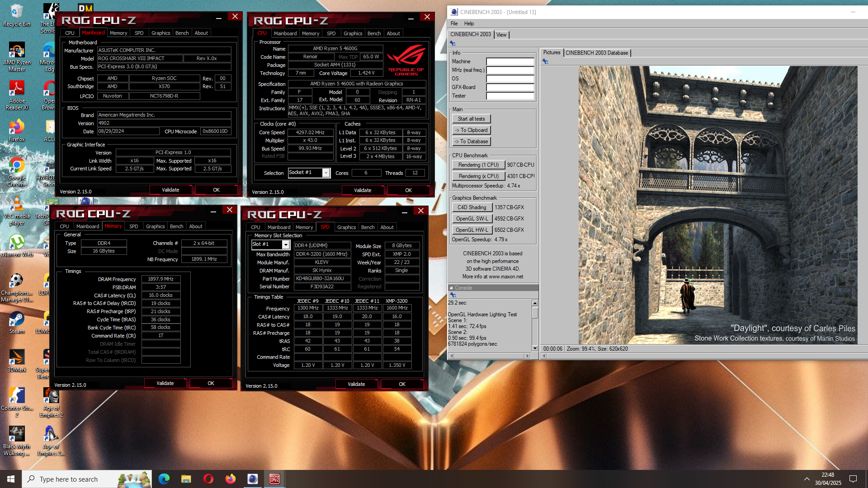Click the To Database button

click(471, 141)
